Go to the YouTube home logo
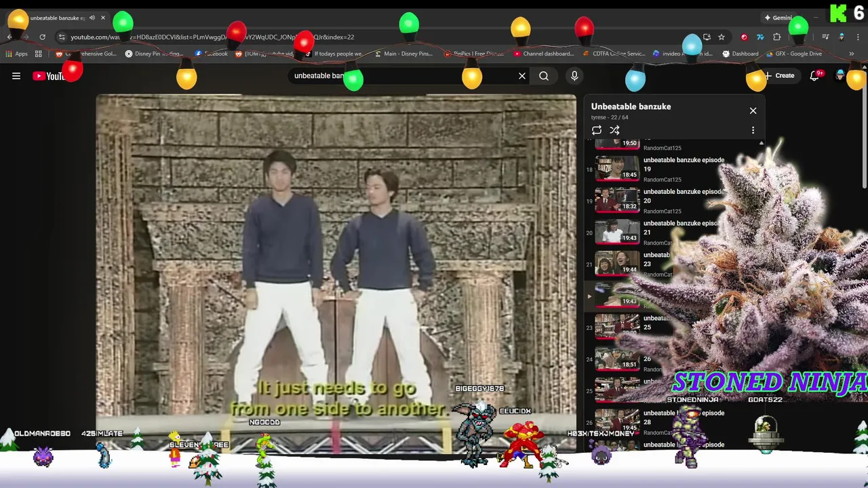The width and height of the screenshot is (868, 488). [49, 76]
